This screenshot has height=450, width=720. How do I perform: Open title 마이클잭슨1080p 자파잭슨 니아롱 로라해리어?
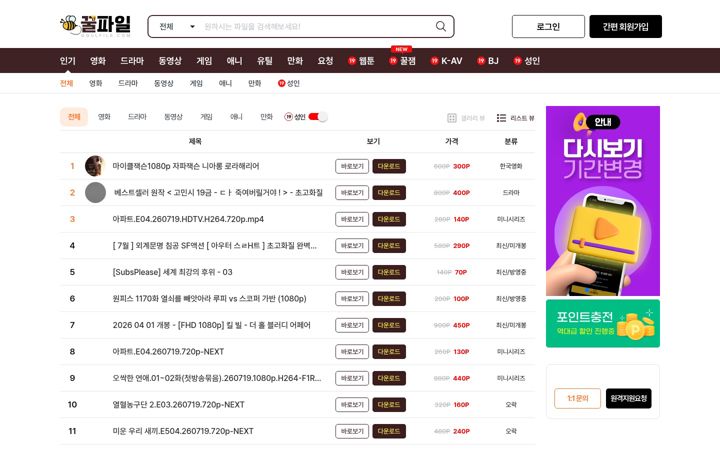[x=186, y=166]
